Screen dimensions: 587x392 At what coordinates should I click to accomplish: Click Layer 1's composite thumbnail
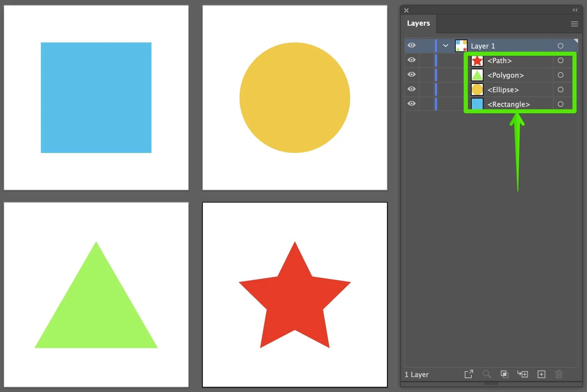coord(461,45)
